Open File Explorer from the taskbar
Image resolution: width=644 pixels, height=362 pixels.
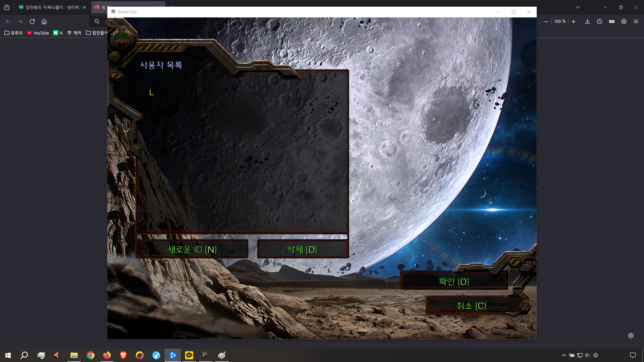click(x=74, y=355)
